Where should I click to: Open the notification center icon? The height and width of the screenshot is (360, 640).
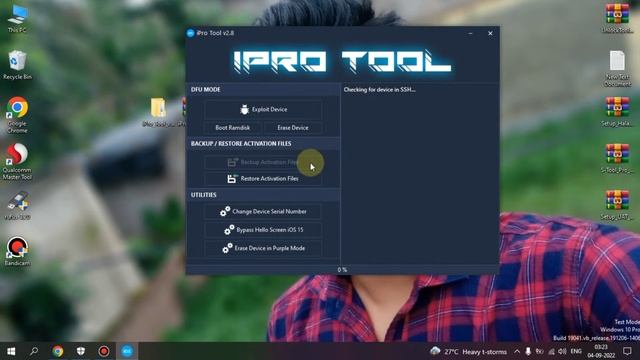pyautogui.click(x=627, y=351)
